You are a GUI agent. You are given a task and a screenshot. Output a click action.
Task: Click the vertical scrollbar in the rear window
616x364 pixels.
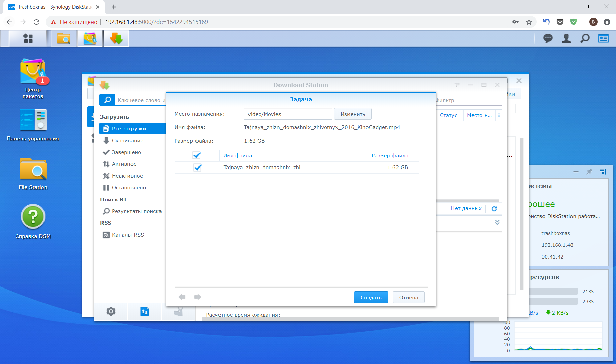[x=522, y=214]
